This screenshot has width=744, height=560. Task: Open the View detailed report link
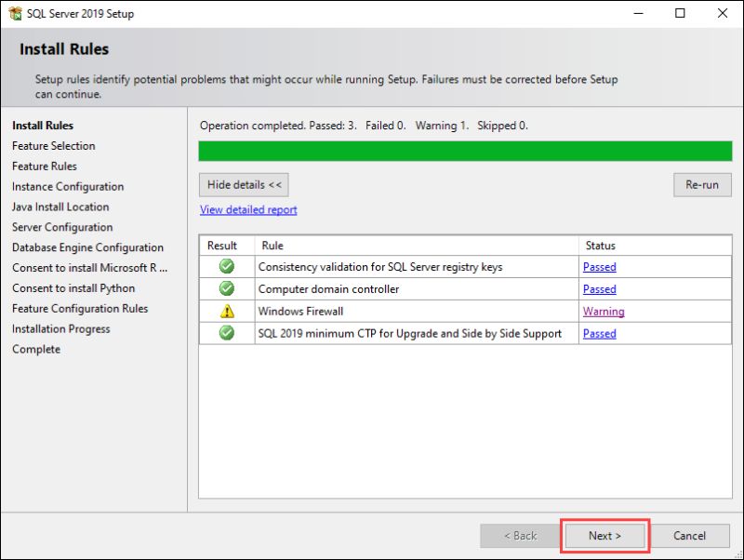point(247,209)
